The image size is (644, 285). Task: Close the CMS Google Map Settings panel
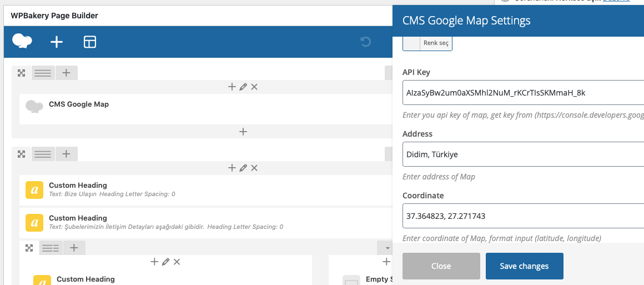441,266
